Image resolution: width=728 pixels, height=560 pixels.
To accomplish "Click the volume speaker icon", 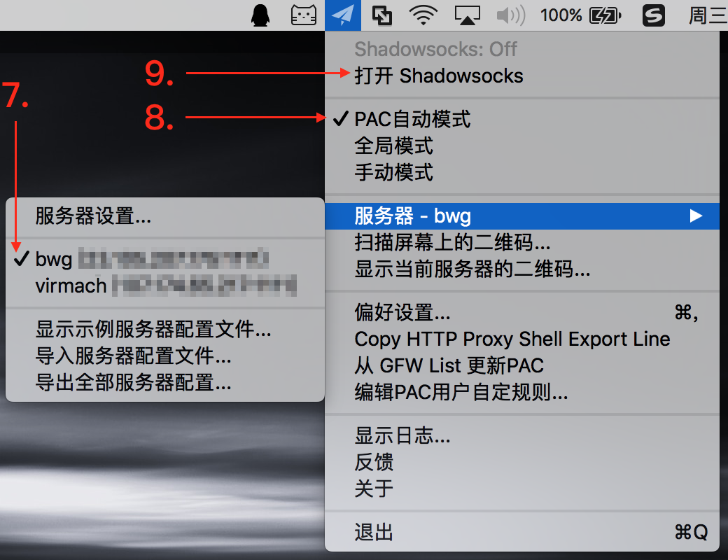I will (511, 15).
